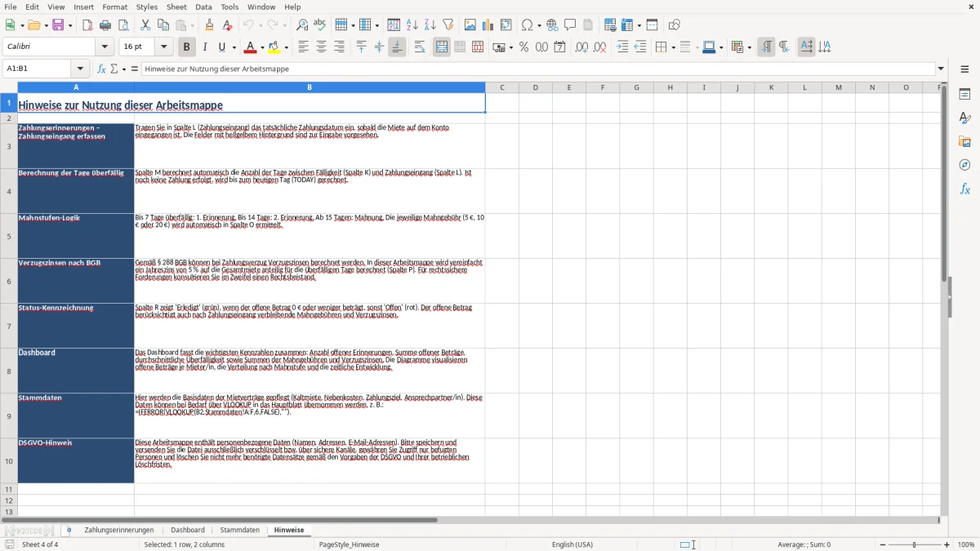Insert an image via toolbar icon
The width and height of the screenshot is (980, 551).
[x=470, y=25]
